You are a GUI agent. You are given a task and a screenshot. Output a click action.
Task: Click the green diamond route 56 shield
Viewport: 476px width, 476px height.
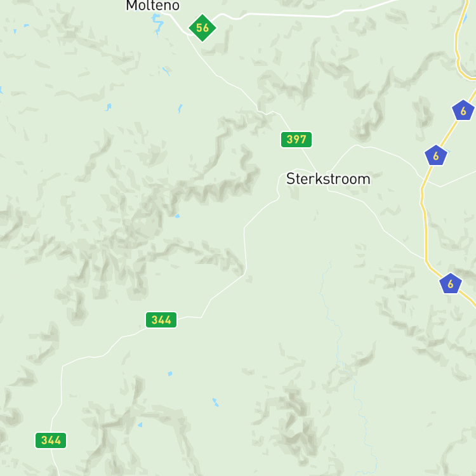click(202, 28)
